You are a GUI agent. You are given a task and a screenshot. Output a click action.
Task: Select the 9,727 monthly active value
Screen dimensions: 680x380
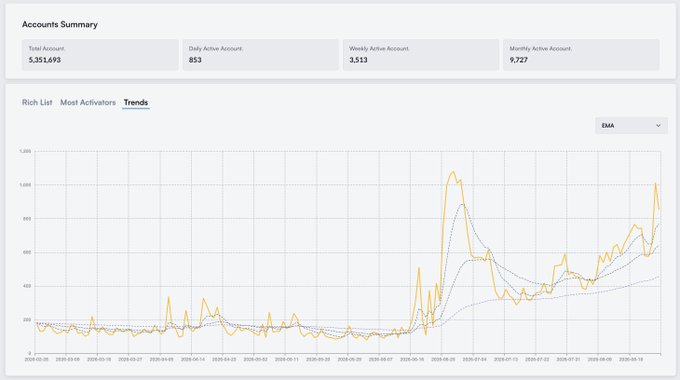click(519, 60)
